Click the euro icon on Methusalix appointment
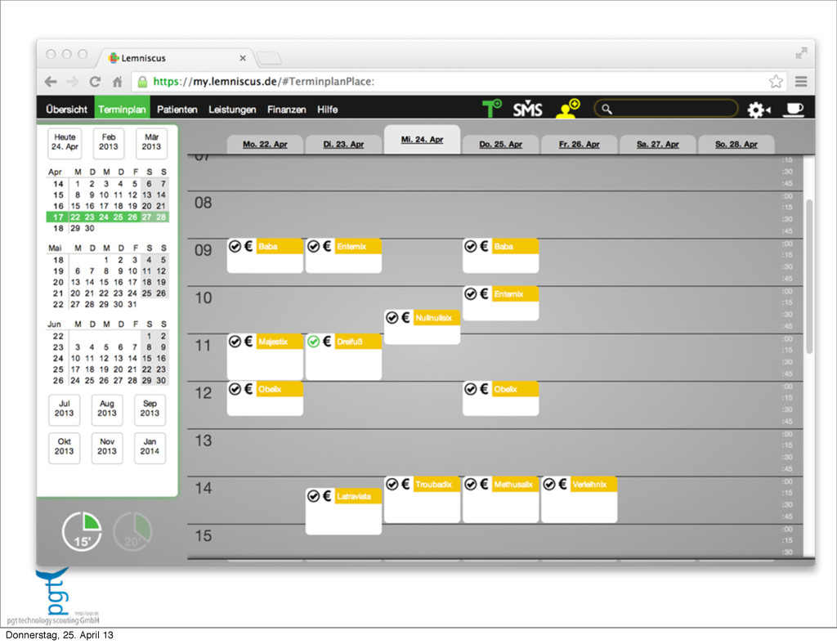 pyautogui.click(x=484, y=484)
